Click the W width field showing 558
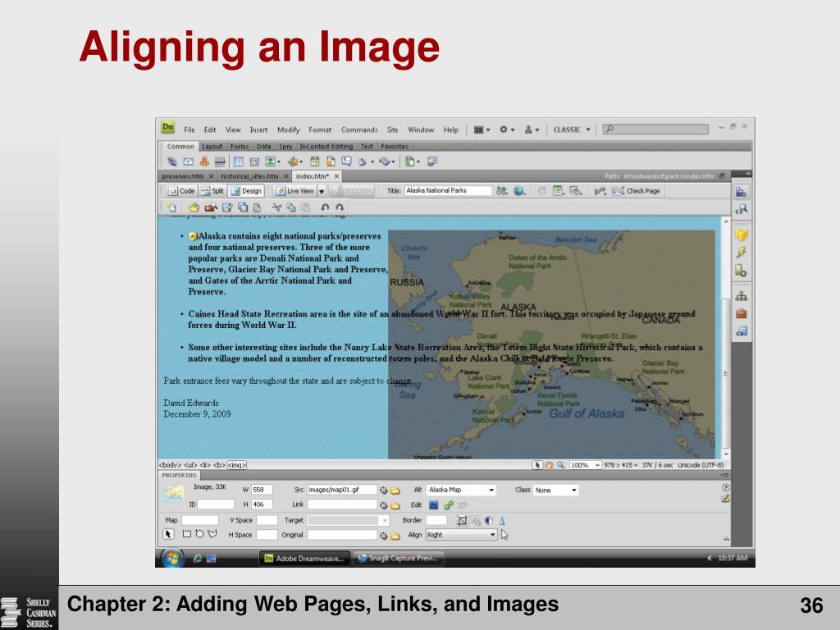The height and width of the screenshot is (630, 840). [262, 490]
